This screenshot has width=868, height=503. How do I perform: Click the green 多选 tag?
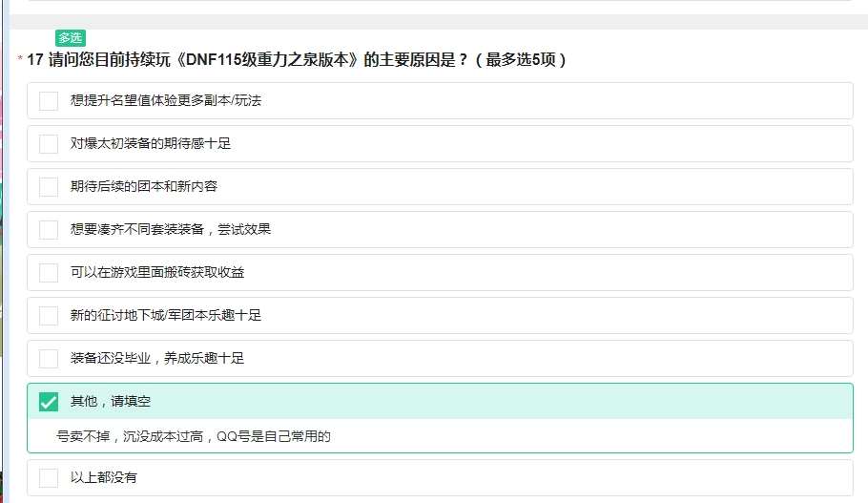tap(71, 37)
